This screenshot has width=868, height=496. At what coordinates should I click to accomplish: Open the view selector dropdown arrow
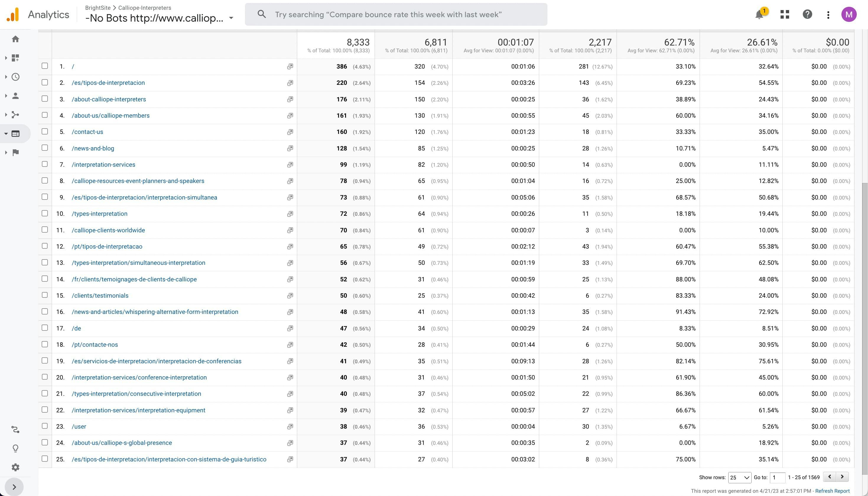point(231,19)
